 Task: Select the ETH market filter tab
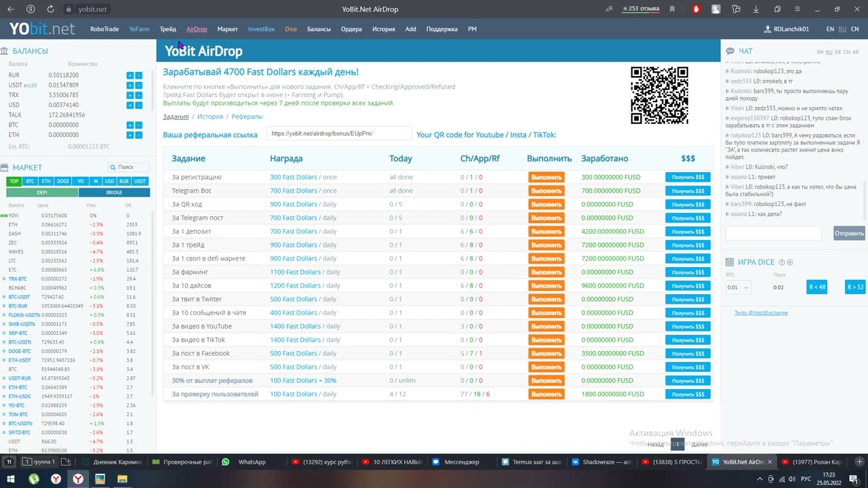46,181
